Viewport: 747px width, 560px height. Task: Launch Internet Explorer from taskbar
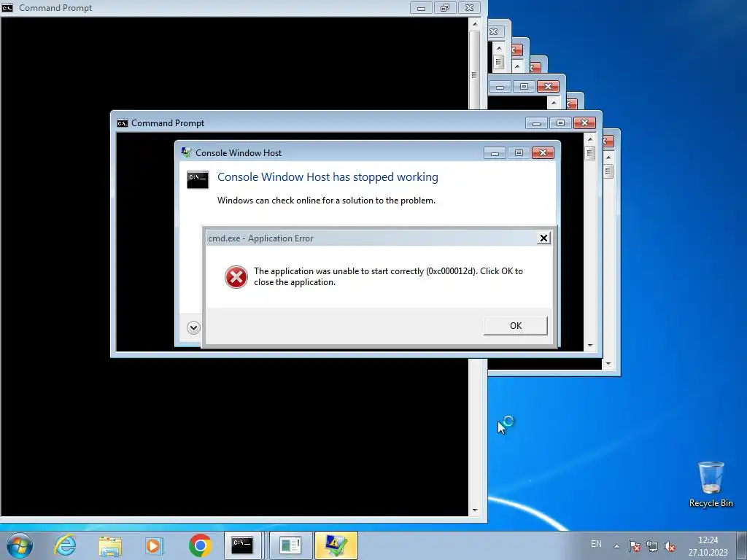point(65,545)
